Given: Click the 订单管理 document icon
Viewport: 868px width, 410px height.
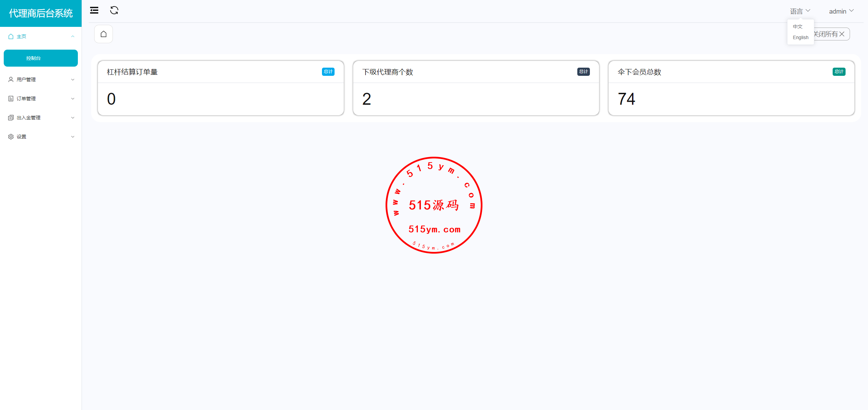Looking at the screenshot, I should pos(11,99).
